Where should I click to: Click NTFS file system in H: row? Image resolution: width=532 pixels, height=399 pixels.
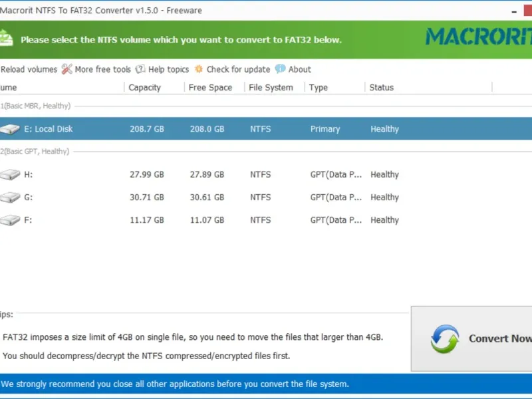tap(260, 175)
